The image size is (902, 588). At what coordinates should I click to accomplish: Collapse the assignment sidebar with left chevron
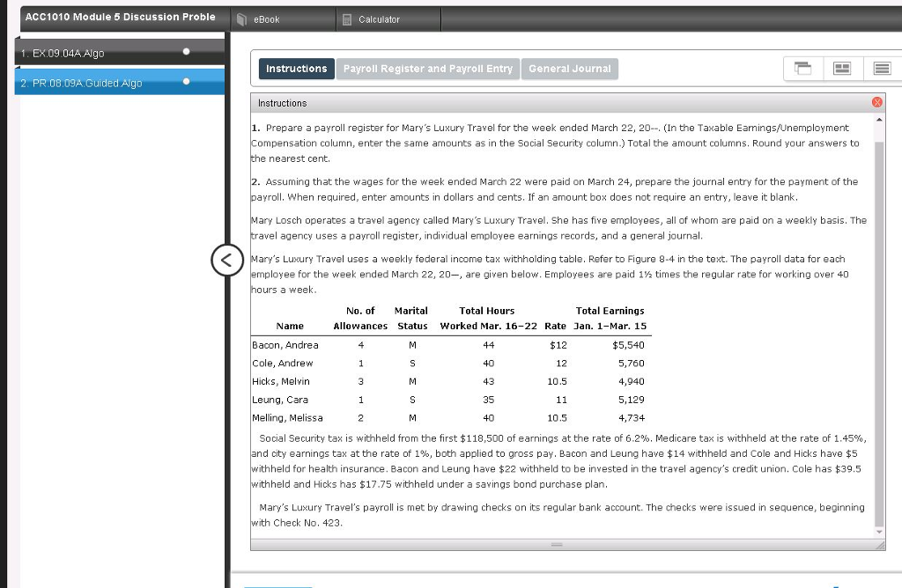227,260
